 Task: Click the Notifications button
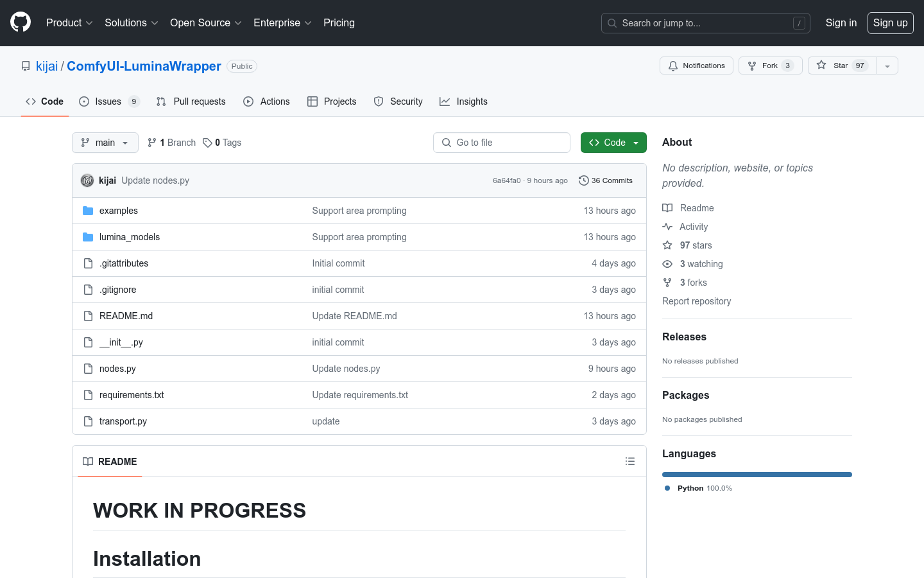pyautogui.click(x=696, y=66)
